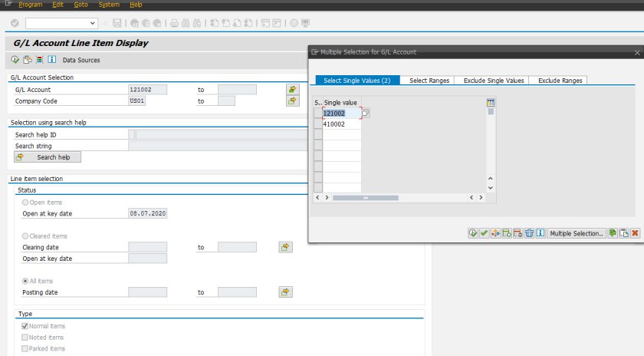Click the Cancel icon in the top toolbar
This screenshot has width=644, height=356.
pos(157,23)
